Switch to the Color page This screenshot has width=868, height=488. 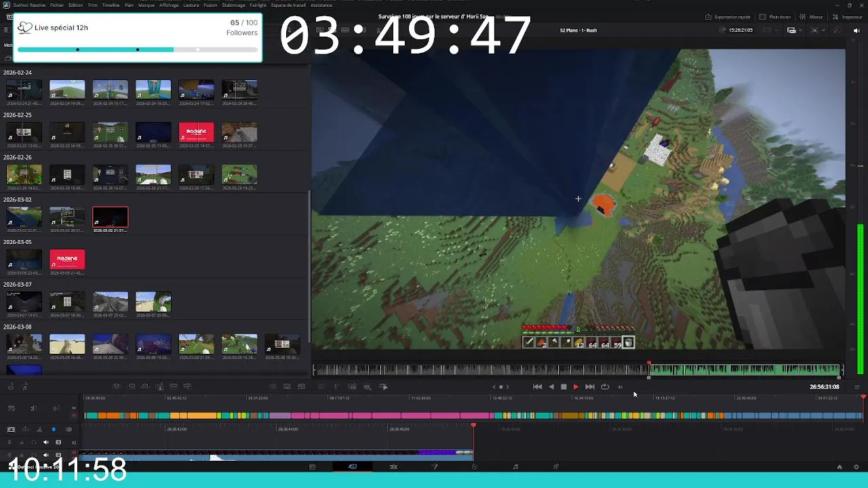point(475,467)
